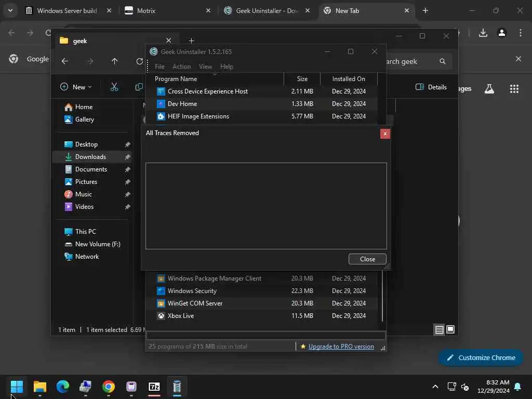The height and width of the screenshot is (399, 532).
Task: Open Chrome Labs flask icon
Action: [x=489, y=89]
